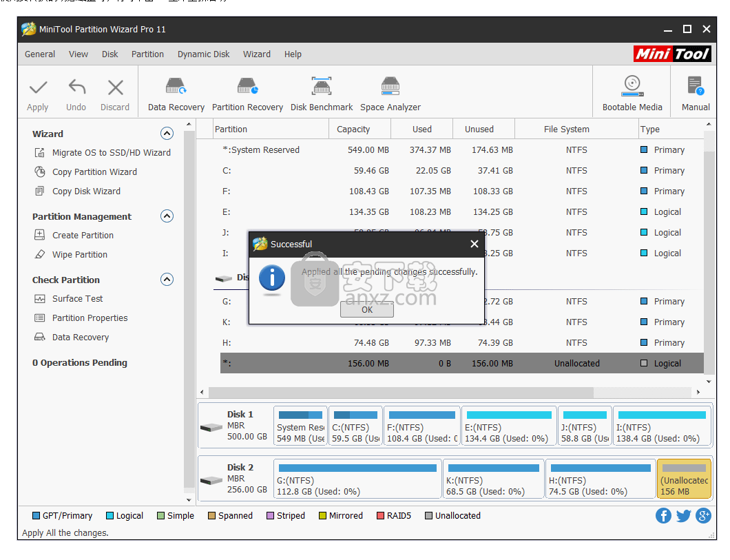Collapse the Partition Management section
The height and width of the screenshot is (560, 730).
167,216
